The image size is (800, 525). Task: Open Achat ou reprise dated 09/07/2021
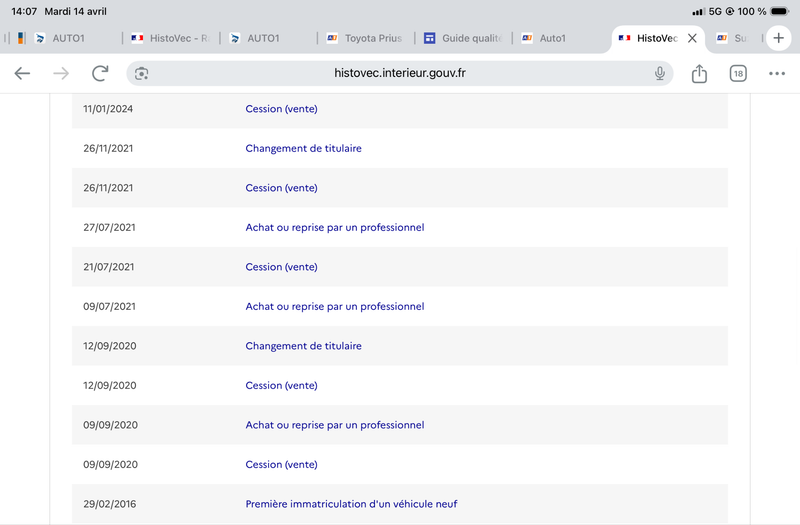pos(335,307)
